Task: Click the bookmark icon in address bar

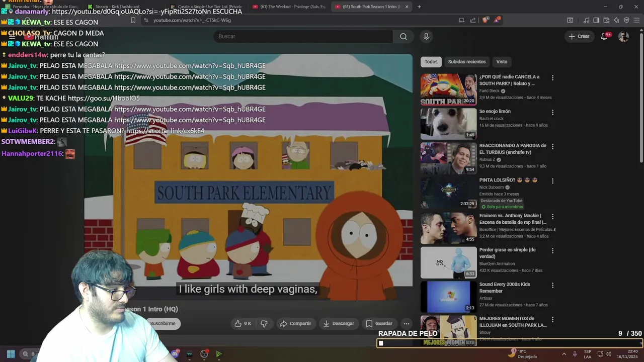Action: pyautogui.click(x=133, y=20)
